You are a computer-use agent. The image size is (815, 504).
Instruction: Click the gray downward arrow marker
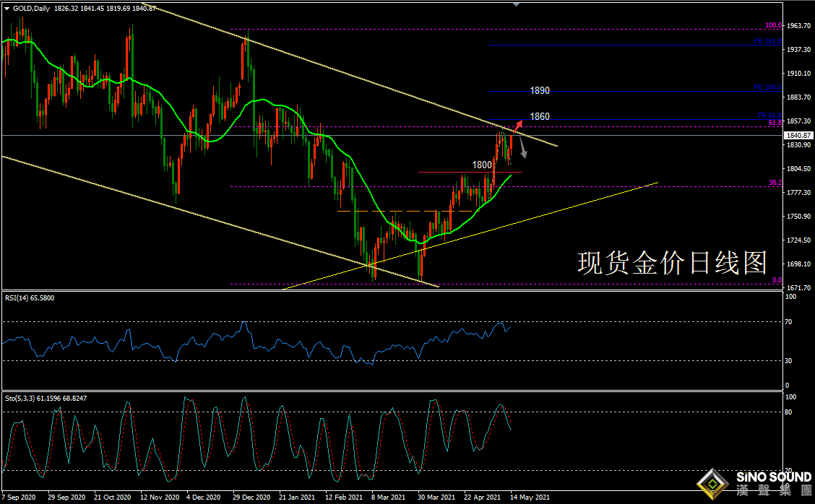(522, 149)
